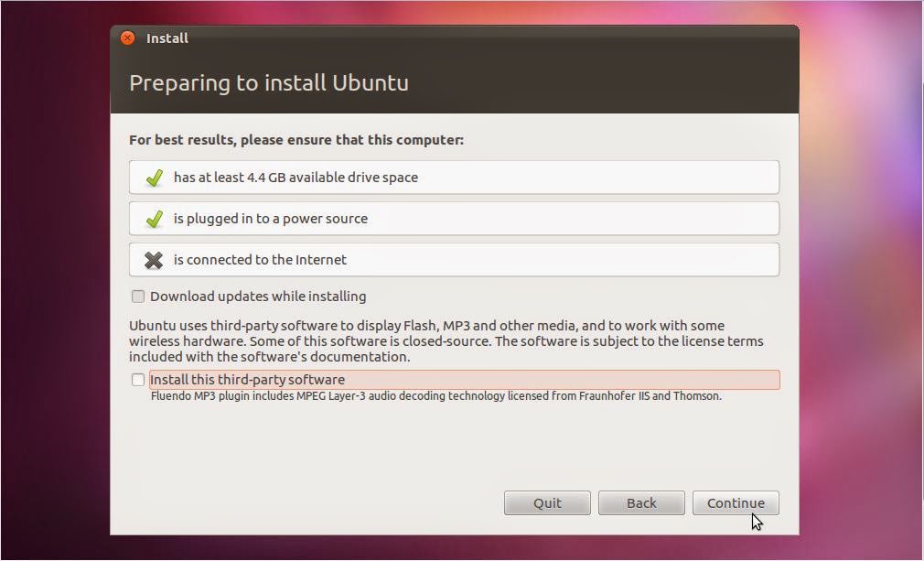Click 'Install this third-party software' label
Screen dimensions: 924x561
(248, 380)
